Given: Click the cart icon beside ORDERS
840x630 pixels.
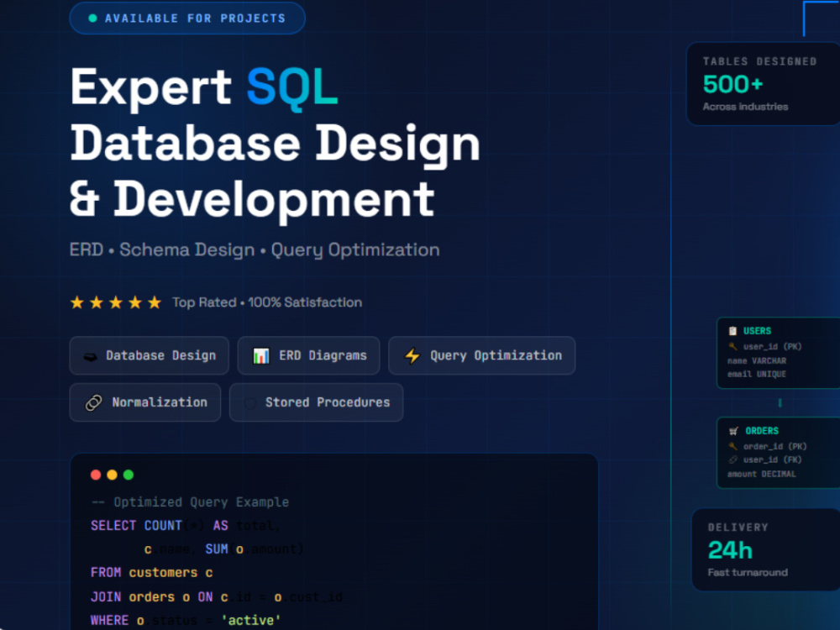Looking at the screenshot, I should [733, 431].
